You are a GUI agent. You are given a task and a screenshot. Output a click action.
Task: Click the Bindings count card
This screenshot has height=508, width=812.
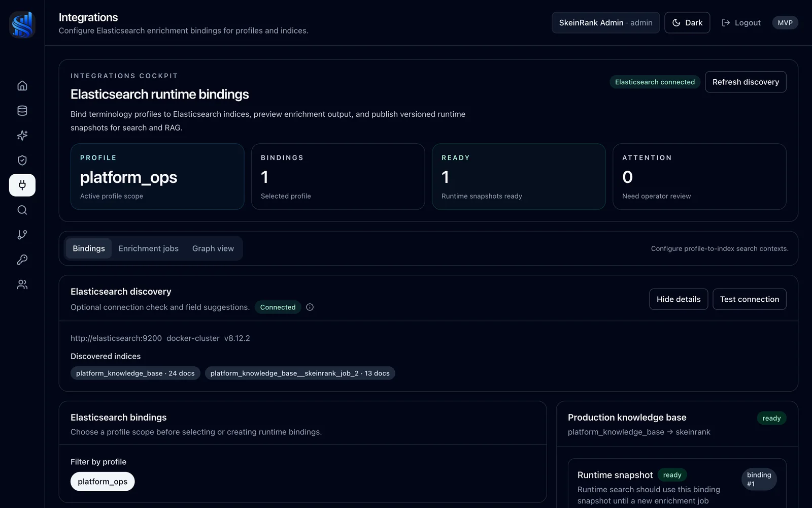click(338, 177)
